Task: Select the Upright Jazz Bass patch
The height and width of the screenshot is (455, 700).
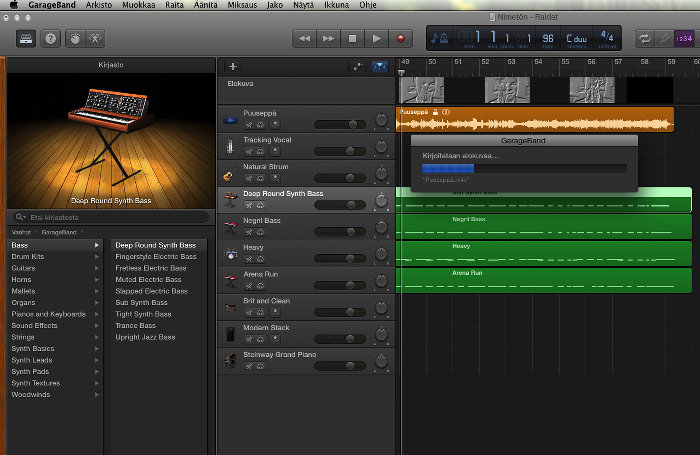Action: click(x=145, y=337)
